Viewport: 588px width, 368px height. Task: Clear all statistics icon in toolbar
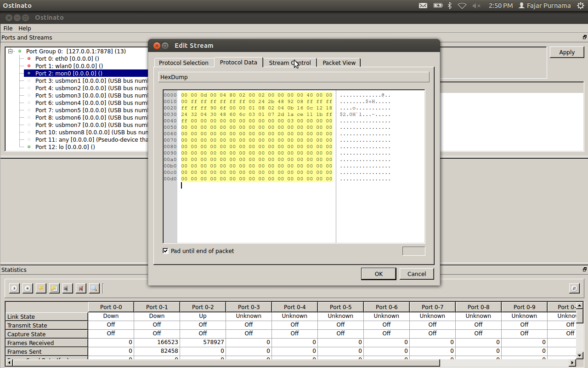(54, 288)
